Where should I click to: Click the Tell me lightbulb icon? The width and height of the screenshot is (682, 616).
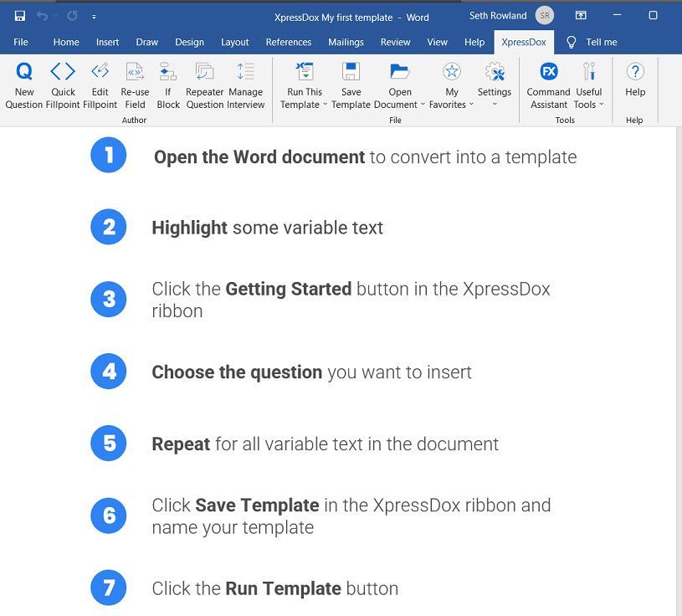(x=571, y=42)
